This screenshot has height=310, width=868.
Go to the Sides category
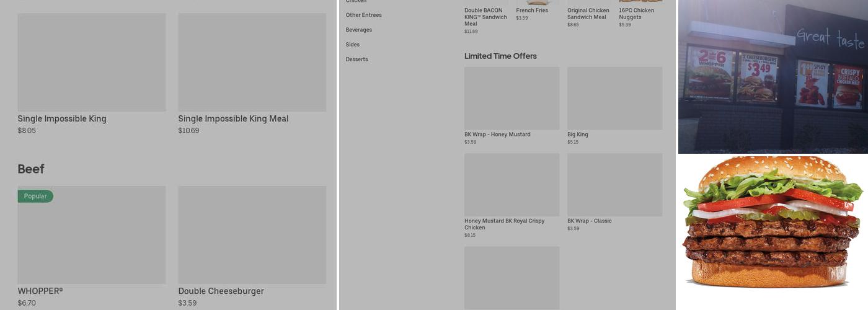352,45
